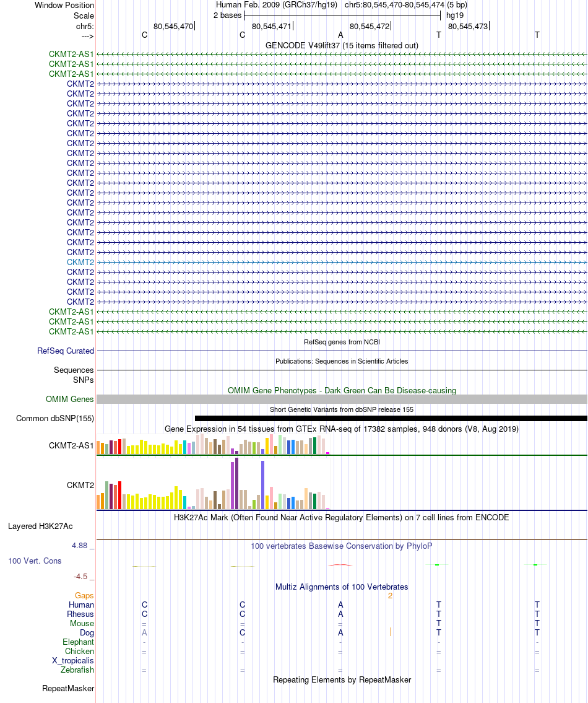
Task: Click the SNPs track label
Action: 84,380
